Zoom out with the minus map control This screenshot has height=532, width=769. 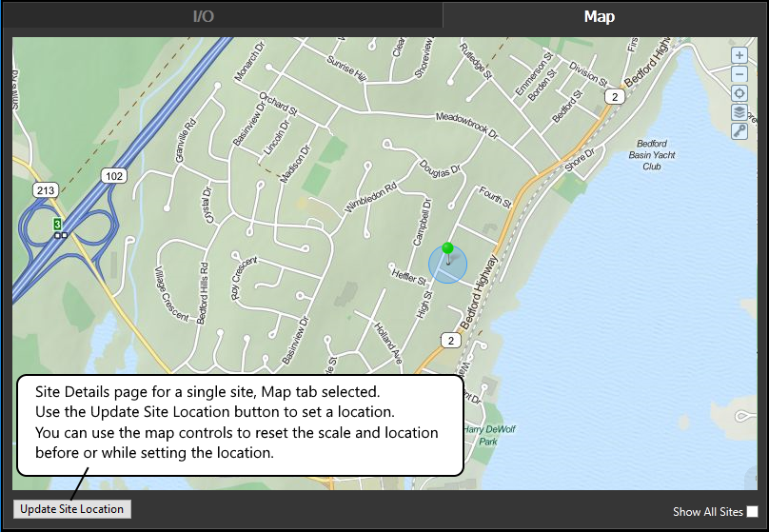pyautogui.click(x=739, y=74)
